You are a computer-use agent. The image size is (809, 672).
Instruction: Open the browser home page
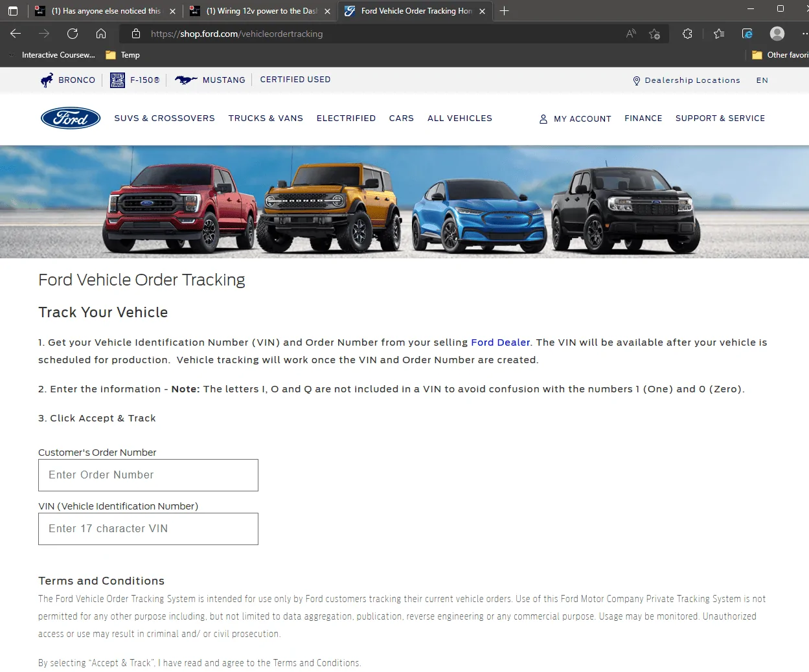[101, 34]
